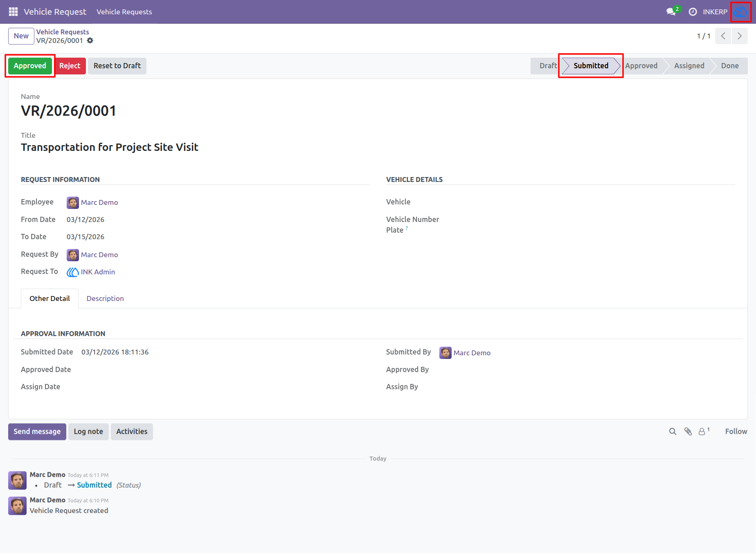
Task: Create a New vehicle request
Action: (x=21, y=36)
